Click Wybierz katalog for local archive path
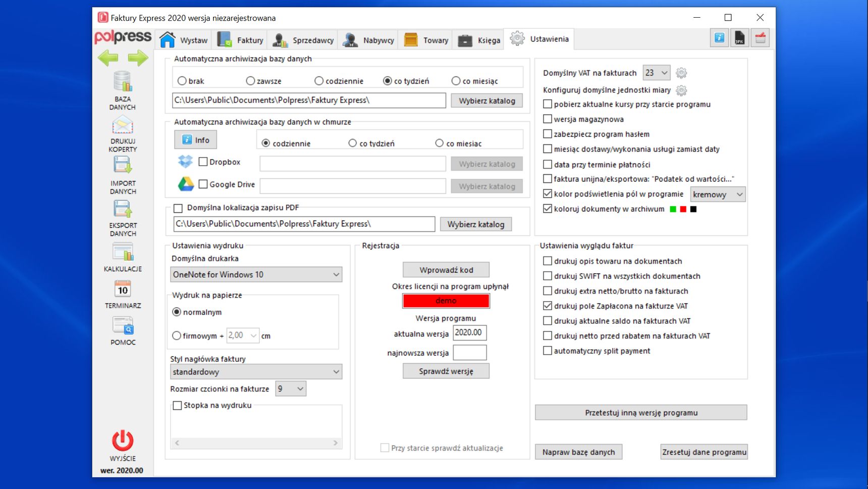This screenshot has width=868, height=489. [487, 101]
